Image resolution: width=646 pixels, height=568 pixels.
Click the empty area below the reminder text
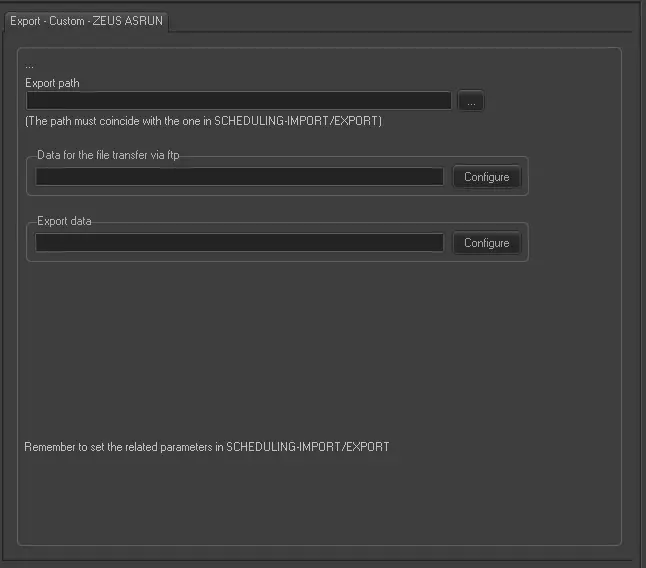pos(300,500)
